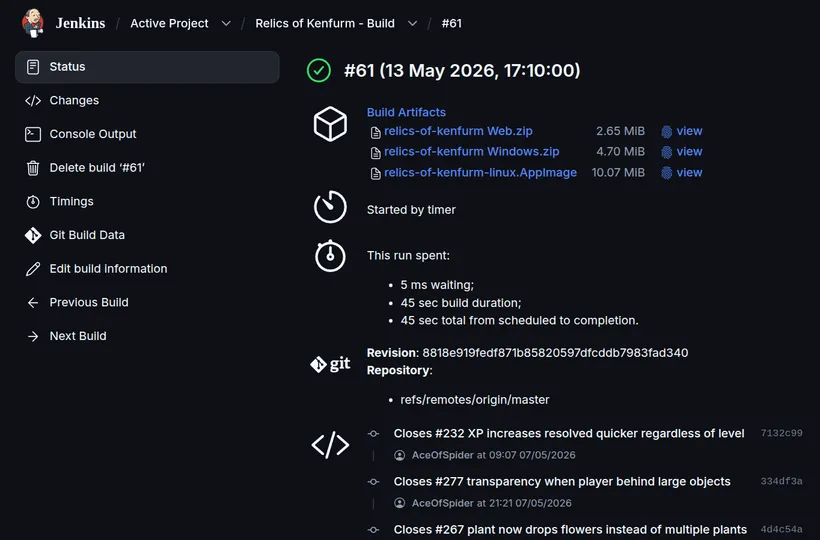Download relics-of-kenfurm Windows.zip
820x540 pixels.
click(471, 152)
